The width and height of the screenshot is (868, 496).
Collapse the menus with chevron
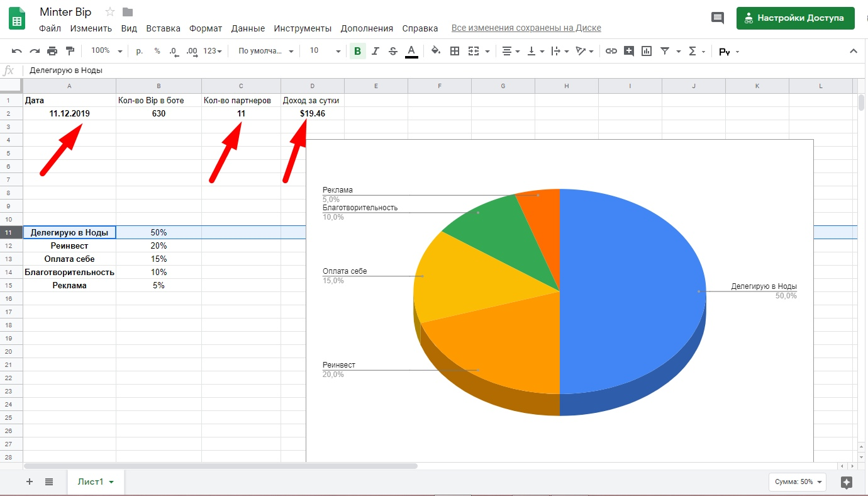pyautogui.click(x=854, y=51)
